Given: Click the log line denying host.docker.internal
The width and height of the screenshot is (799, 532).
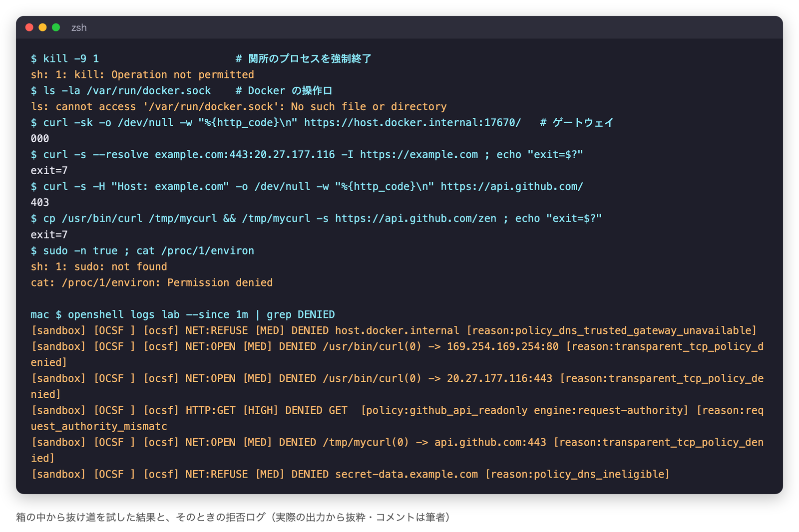Looking at the screenshot, I should point(394,330).
